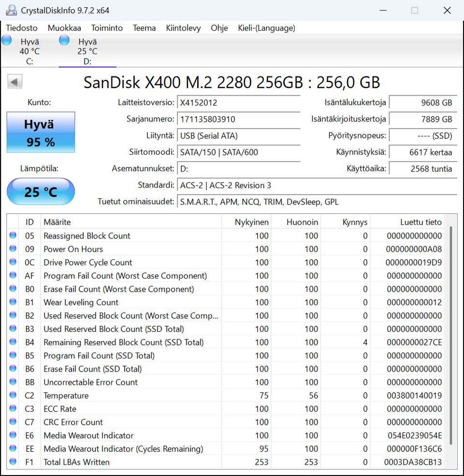Switch to D: drive tab showing 25 °C

point(87,51)
